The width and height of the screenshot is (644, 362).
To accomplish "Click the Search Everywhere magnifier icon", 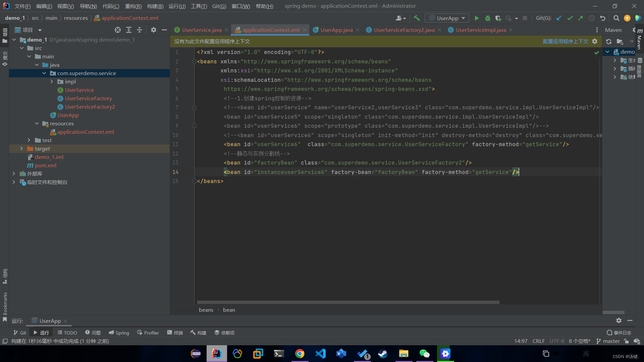I will tap(616, 18).
